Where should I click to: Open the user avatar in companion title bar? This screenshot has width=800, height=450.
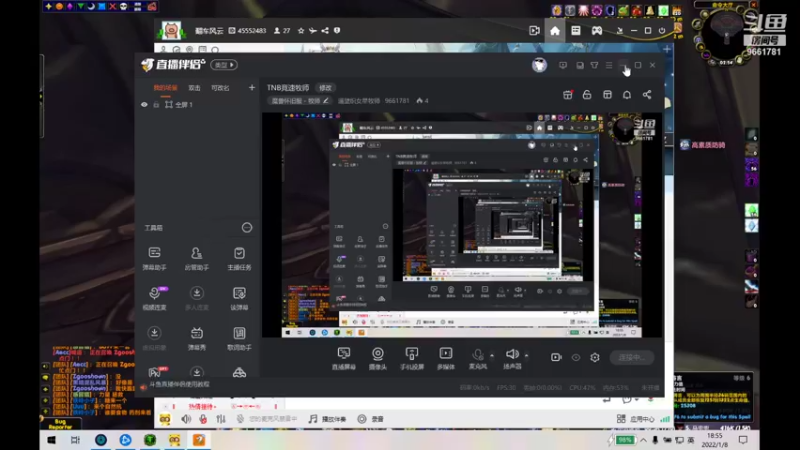539,65
